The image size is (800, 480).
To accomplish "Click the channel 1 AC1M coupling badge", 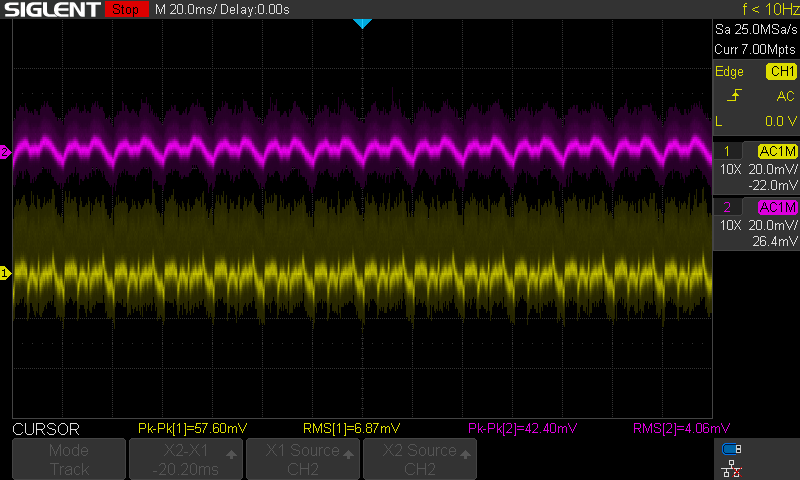I will 777,151.
